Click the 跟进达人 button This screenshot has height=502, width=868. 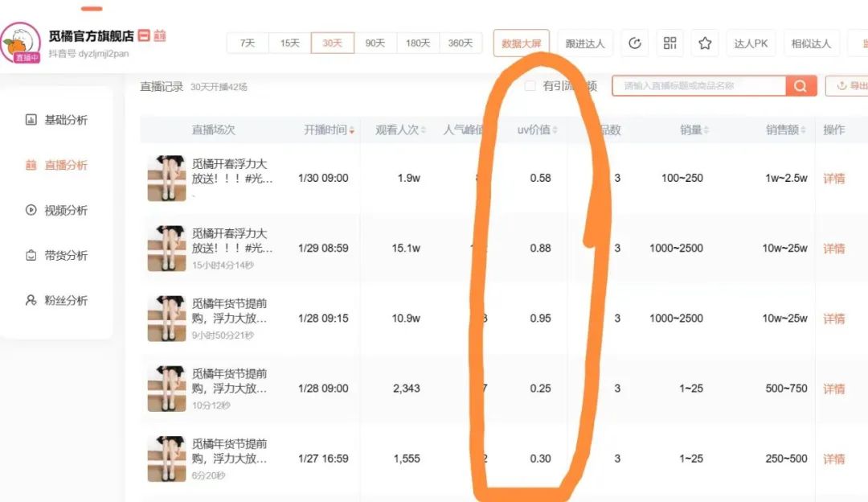585,43
